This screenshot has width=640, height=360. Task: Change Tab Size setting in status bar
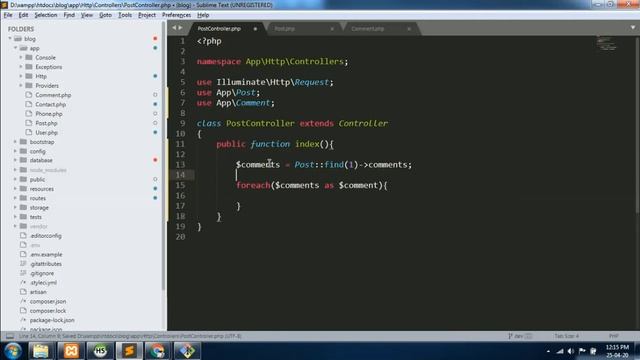click(567, 336)
